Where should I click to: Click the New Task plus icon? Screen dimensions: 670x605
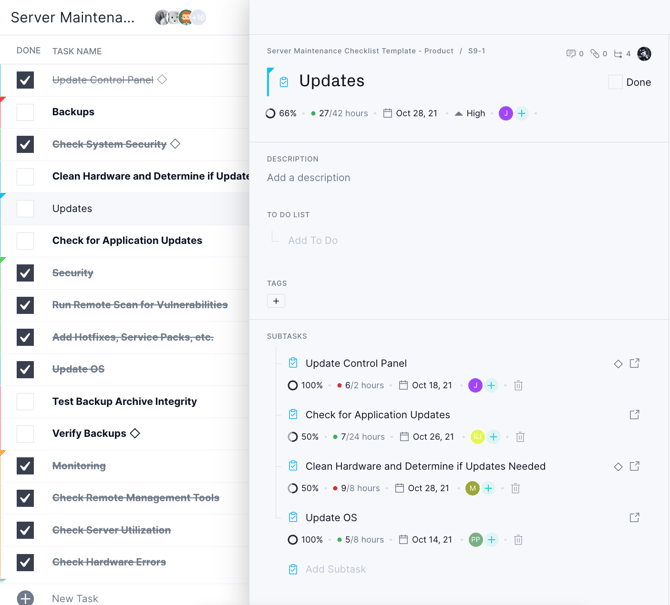[25, 598]
